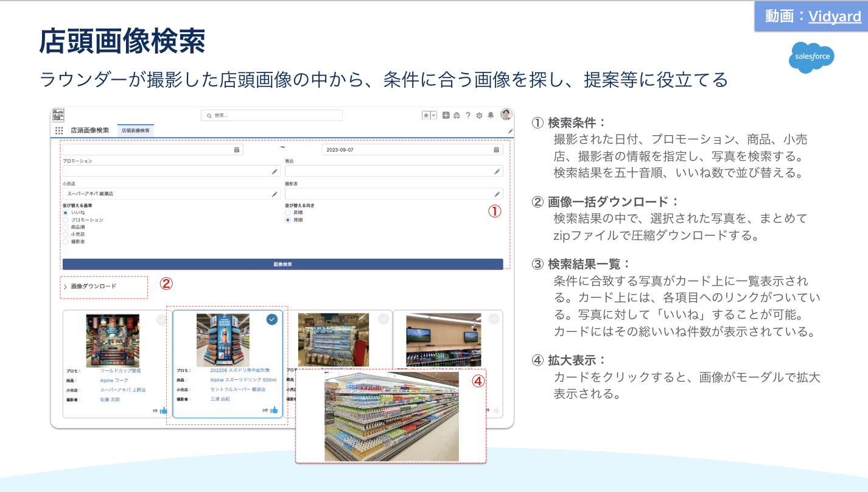Open the Alpine コーク product link
The image size is (868, 492).
114,380
